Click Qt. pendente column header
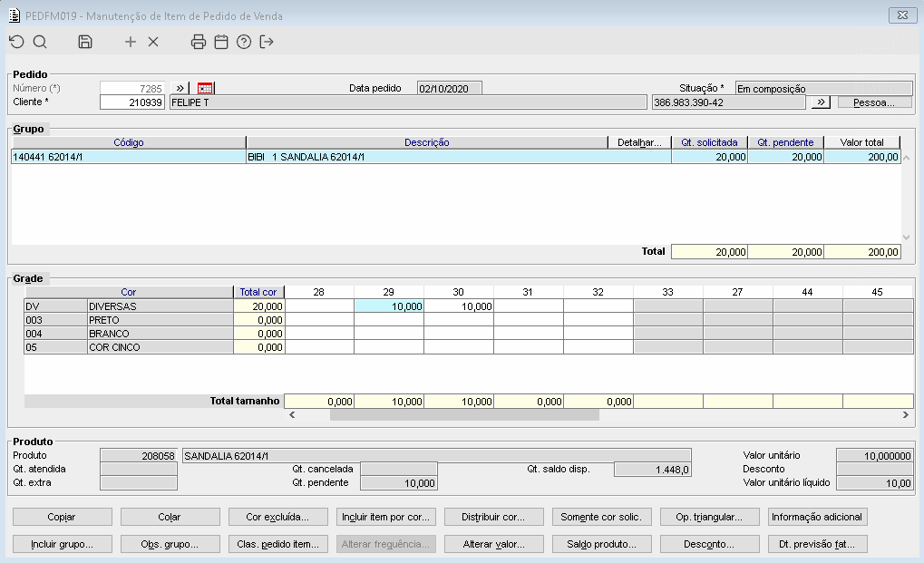The width and height of the screenshot is (924, 563). click(x=785, y=142)
